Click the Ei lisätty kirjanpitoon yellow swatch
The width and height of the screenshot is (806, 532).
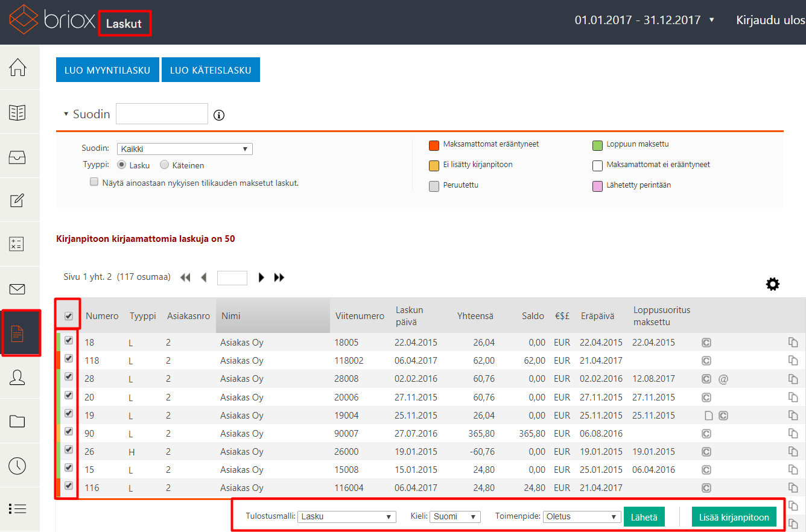point(433,166)
